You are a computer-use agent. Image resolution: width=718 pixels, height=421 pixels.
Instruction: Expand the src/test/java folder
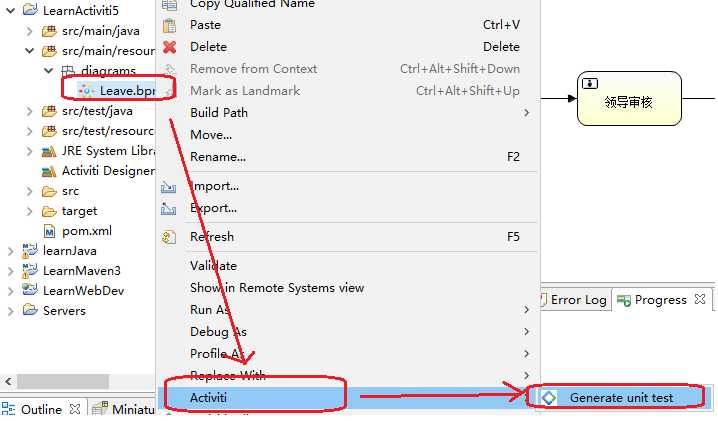29,111
